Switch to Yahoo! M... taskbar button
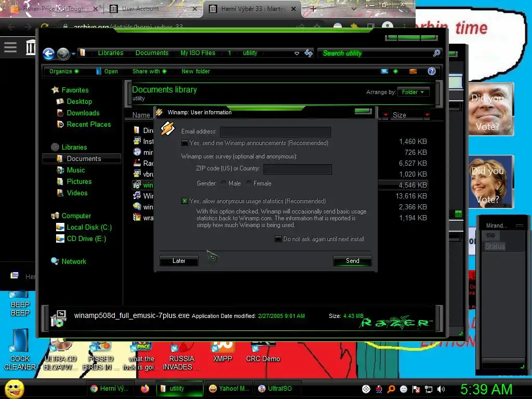 tap(229, 389)
